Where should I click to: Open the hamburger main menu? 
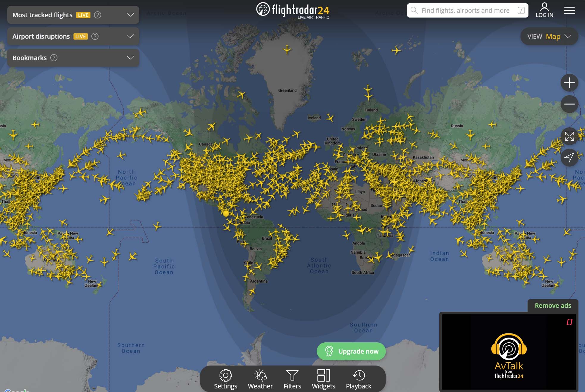(569, 10)
